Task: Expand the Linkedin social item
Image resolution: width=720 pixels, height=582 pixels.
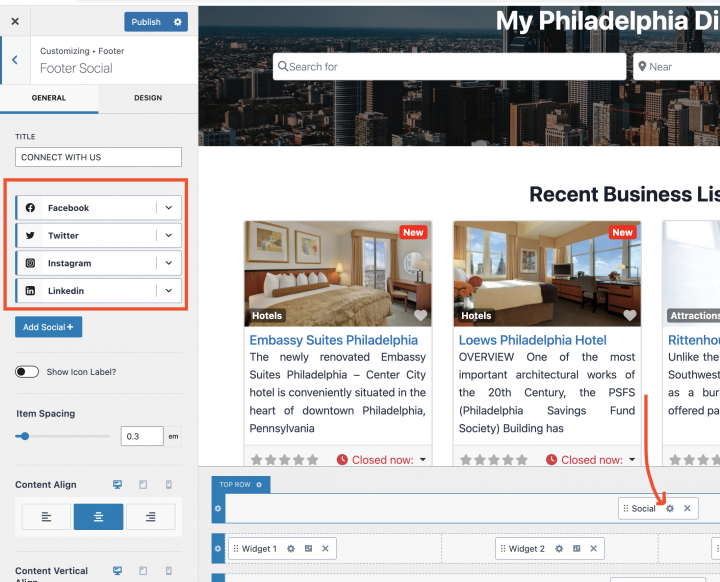Action: 169,291
